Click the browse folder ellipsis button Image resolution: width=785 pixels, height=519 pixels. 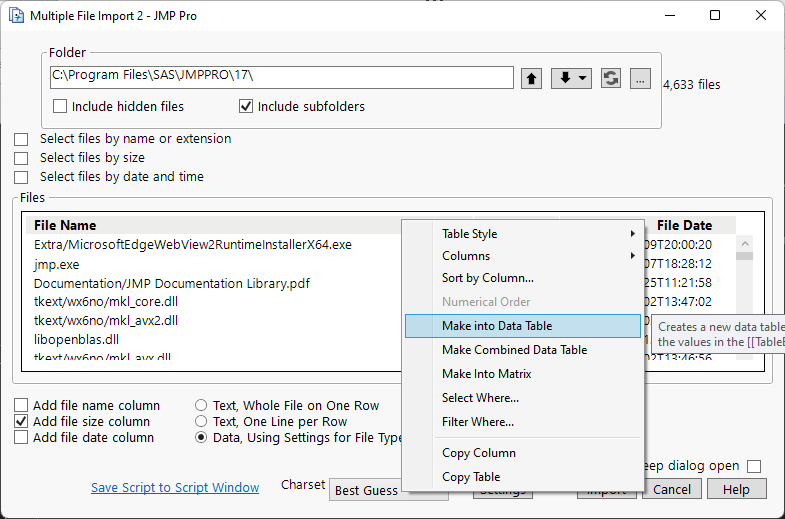coord(641,78)
